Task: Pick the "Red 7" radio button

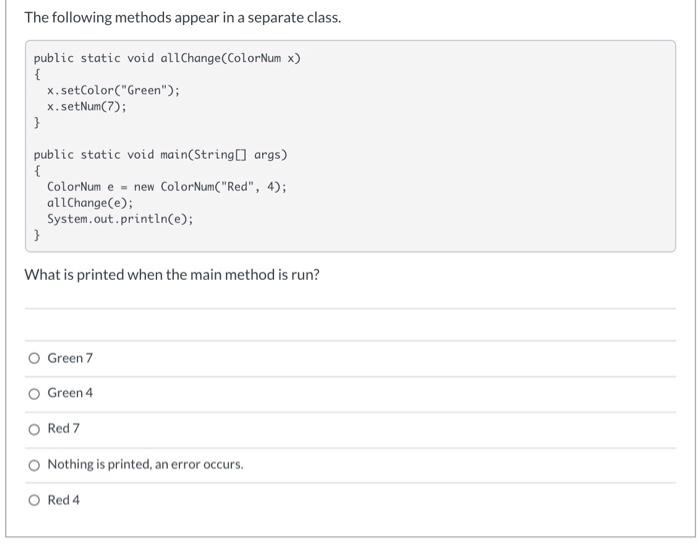Action: coord(35,429)
